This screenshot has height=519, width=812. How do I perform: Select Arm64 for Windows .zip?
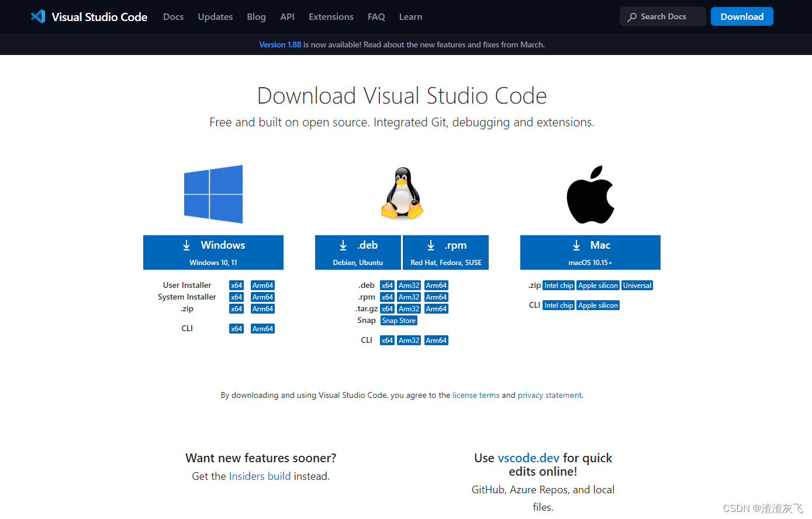coord(262,309)
